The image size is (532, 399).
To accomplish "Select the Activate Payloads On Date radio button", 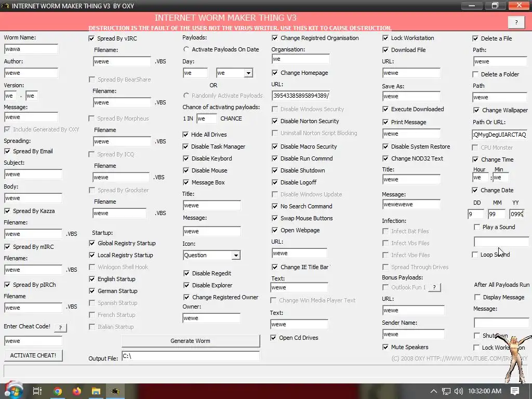I will (186, 49).
